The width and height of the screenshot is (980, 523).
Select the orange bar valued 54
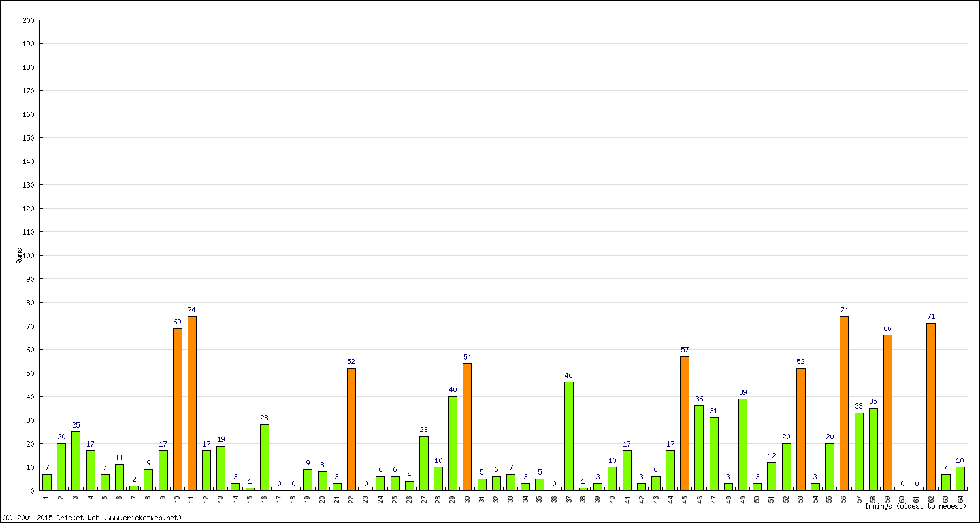pyautogui.click(x=467, y=427)
